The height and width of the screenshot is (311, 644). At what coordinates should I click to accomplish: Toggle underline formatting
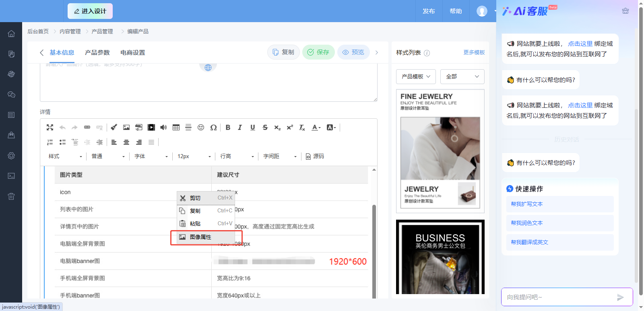point(252,128)
